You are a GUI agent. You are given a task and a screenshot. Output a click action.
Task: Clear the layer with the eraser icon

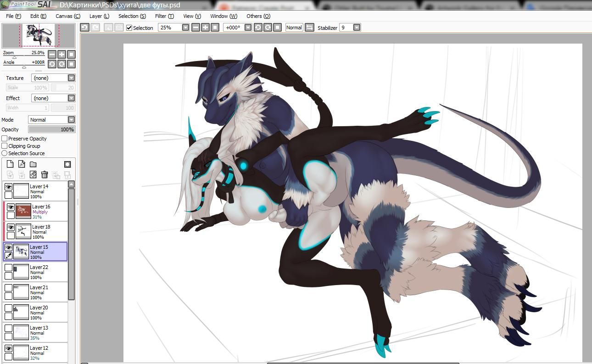33,174
